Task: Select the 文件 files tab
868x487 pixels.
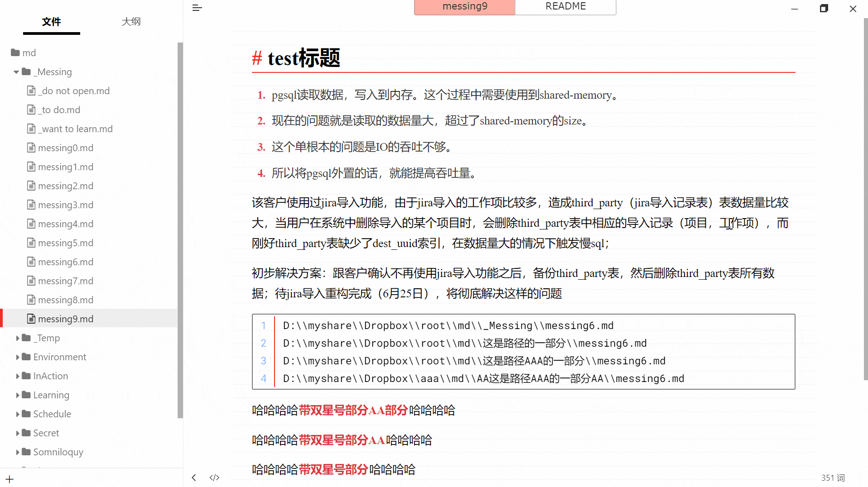Action: [x=51, y=21]
